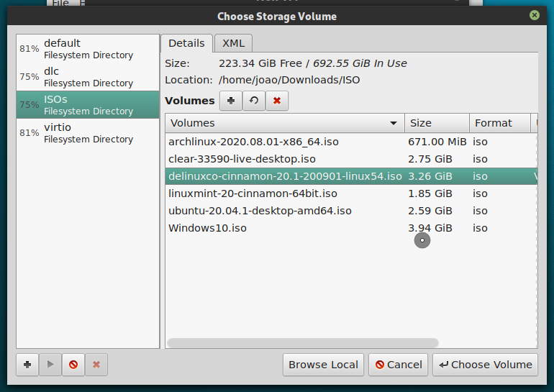This screenshot has width=554, height=392.
Task: Refresh the volume list
Action: (x=254, y=101)
